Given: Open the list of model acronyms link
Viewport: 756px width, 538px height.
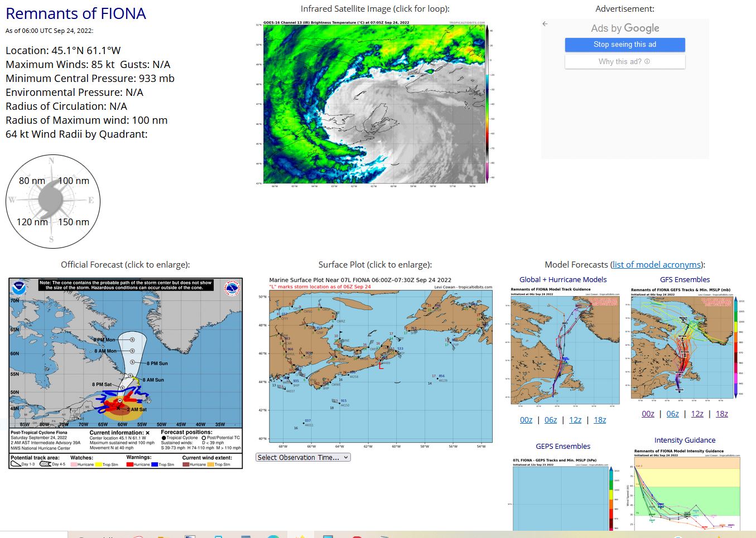Looking at the screenshot, I should 657,265.
